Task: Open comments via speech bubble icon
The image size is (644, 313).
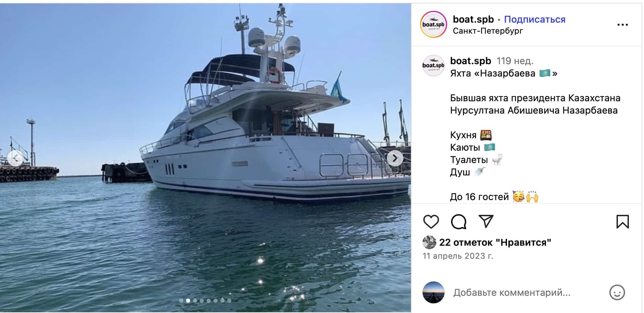Action: (458, 222)
